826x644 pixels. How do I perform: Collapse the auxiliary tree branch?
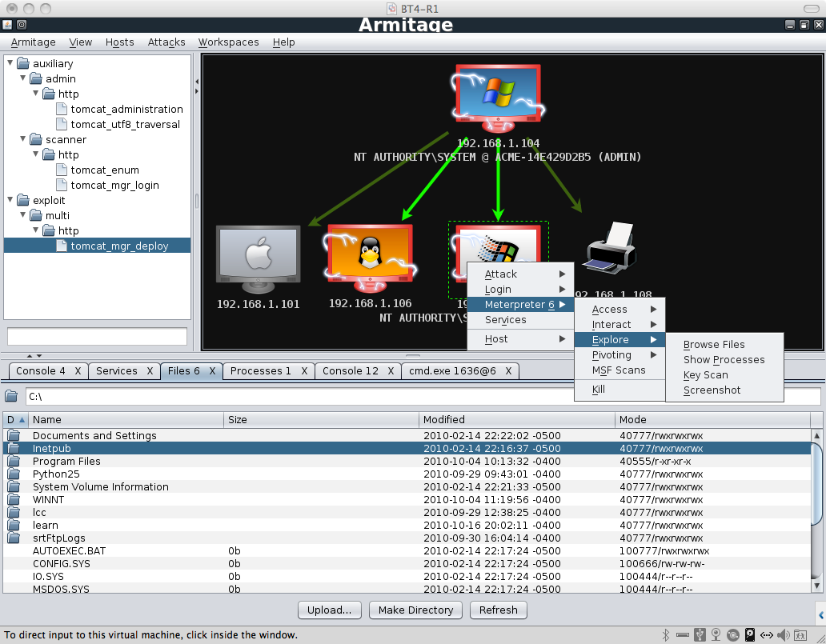click(x=8, y=63)
